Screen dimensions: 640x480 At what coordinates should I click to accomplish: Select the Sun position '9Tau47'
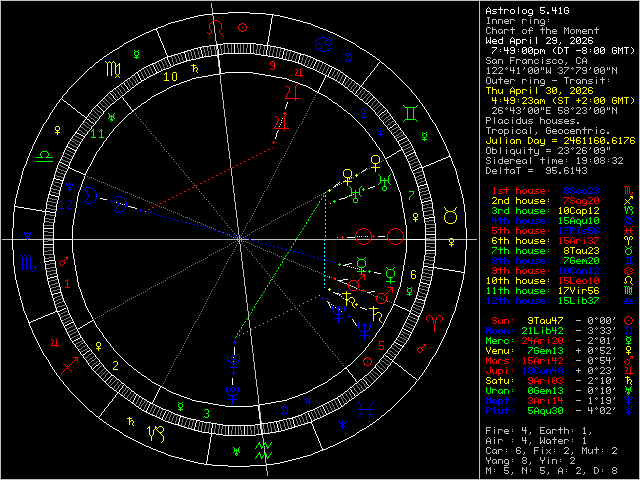(x=545, y=321)
